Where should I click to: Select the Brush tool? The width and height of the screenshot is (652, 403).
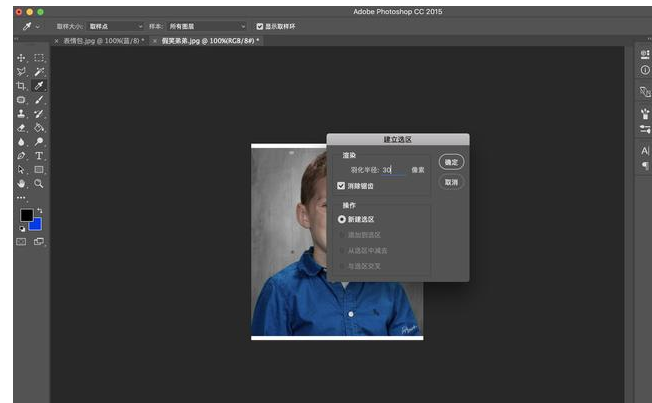tap(39, 100)
